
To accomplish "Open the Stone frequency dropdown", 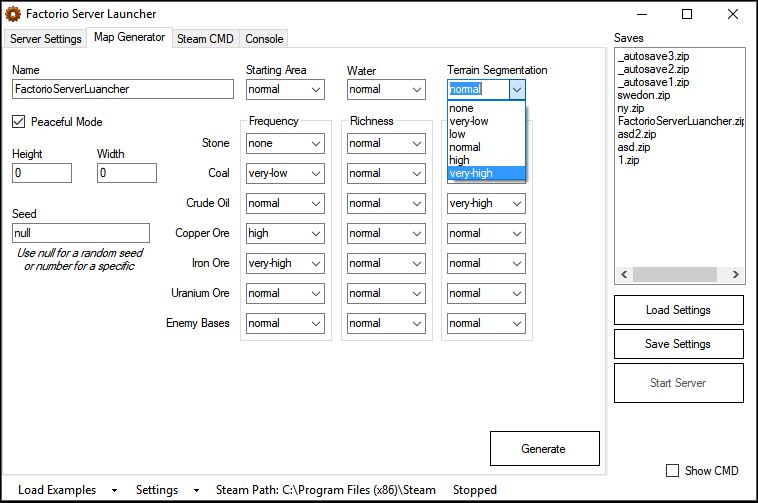I will pyautogui.click(x=285, y=144).
